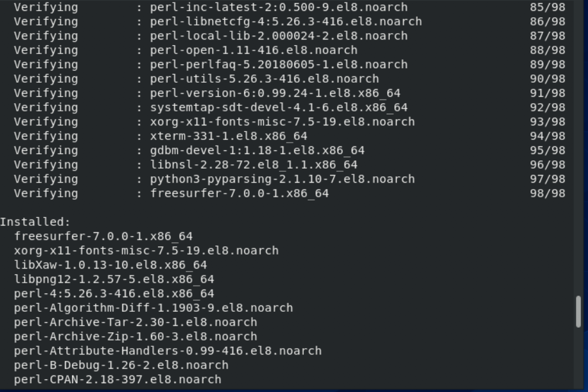Click the systemtap-sdt-devel-4.1-6.el8.x86_64 package text
The image size is (588, 392).
[x=279, y=108]
